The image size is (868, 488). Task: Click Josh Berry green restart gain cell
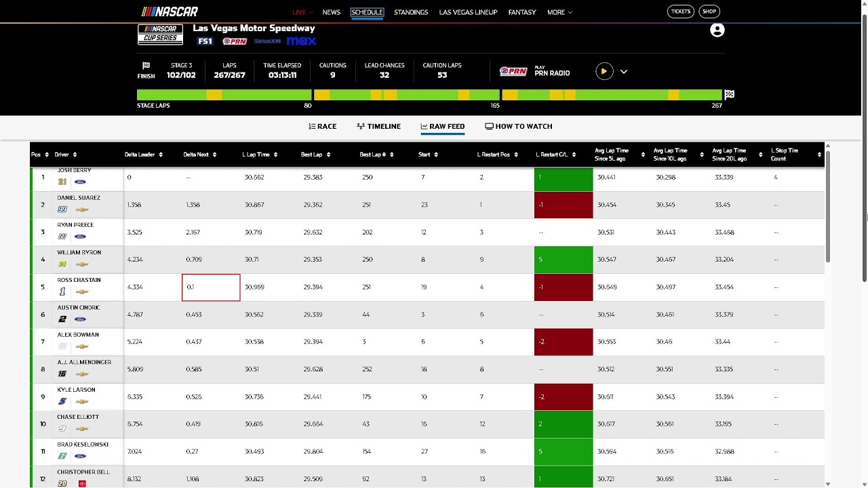[x=564, y=178]
